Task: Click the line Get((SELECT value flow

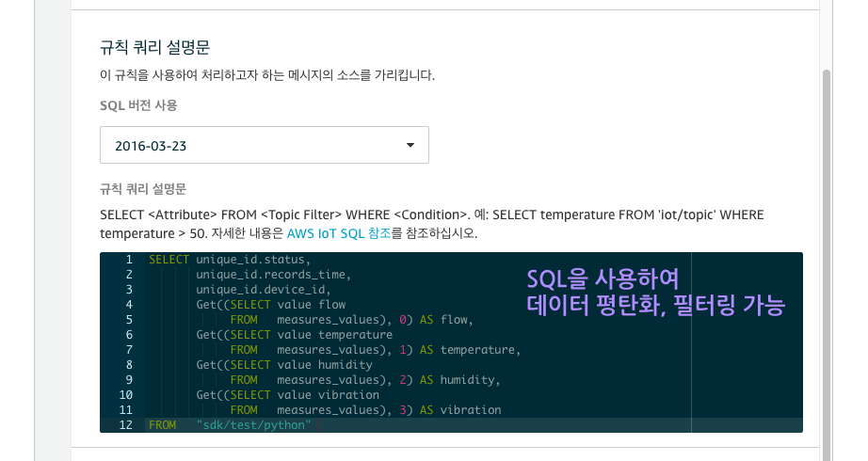Action: click(x=271, y=305)
